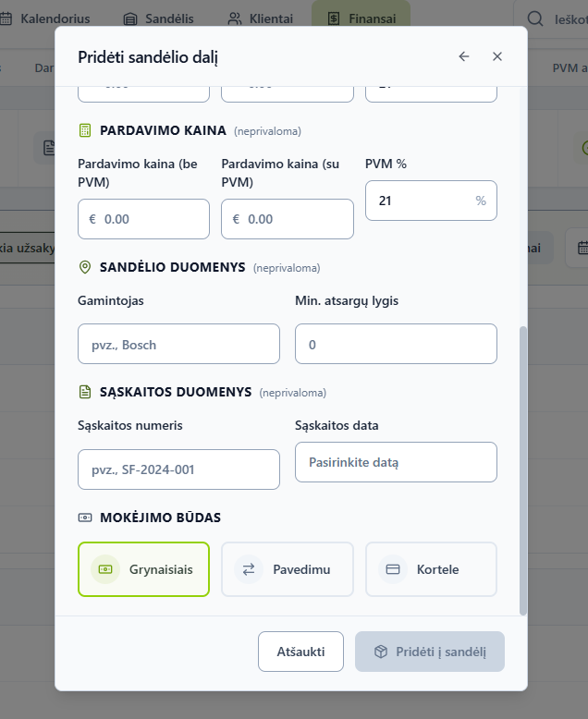This screenshot has height=719, width=588.
Task: Click the search magnifier icon in top bar
Action: (534, 18)
